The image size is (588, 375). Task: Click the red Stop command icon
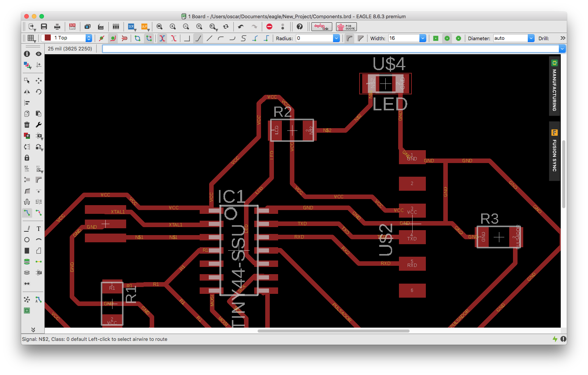pyautogui.click(x=269, y=27)
